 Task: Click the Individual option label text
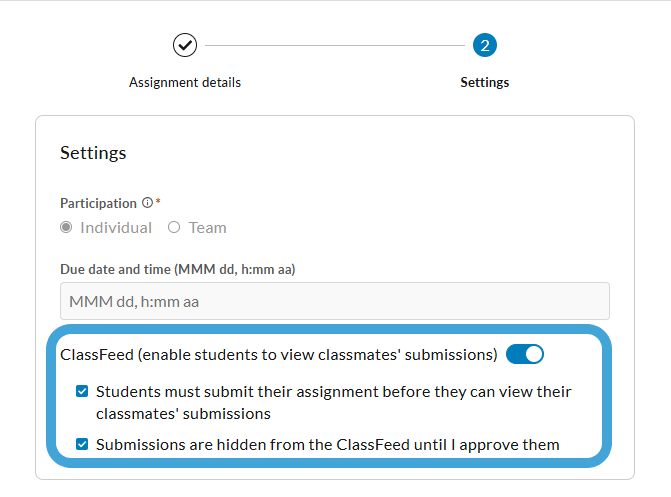(116, 228)
